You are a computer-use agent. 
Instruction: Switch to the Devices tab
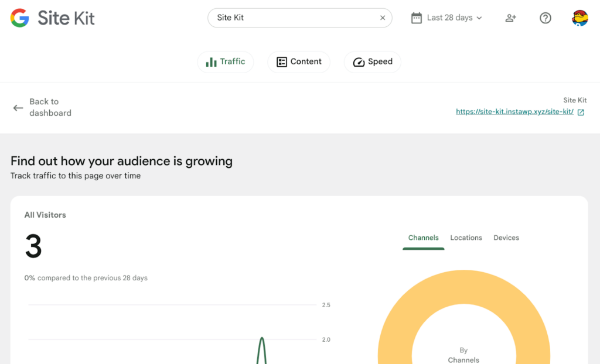click(506, 238)
